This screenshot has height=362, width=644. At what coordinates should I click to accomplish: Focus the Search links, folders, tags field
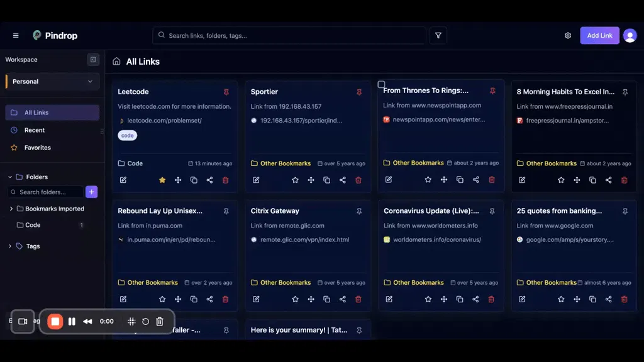[289, 36]
